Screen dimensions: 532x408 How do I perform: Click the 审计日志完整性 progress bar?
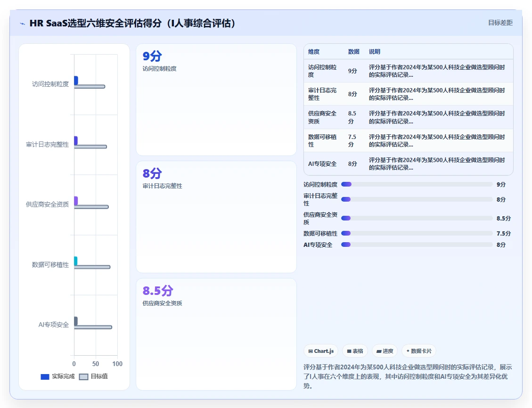(417, 199)
